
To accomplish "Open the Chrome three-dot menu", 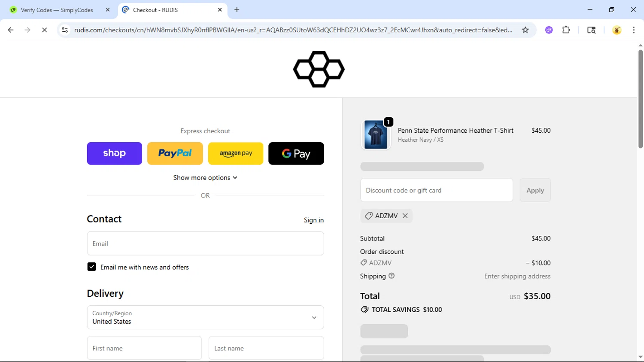I will coord(634,30).
